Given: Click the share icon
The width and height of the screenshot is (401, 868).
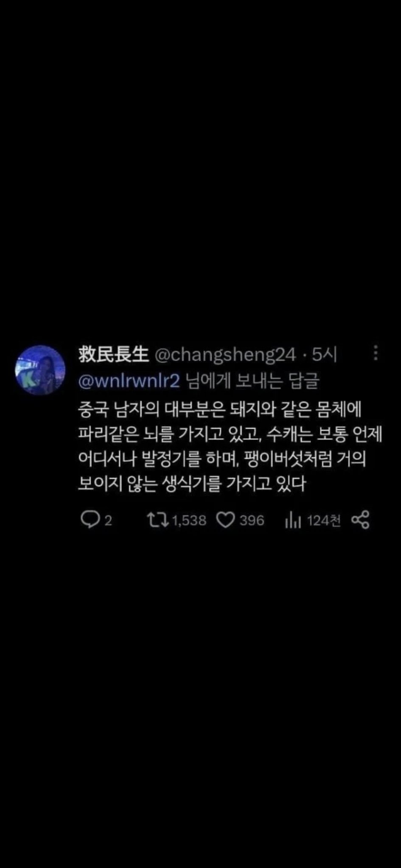Looking at the screenshot, I should pos(361,520).
